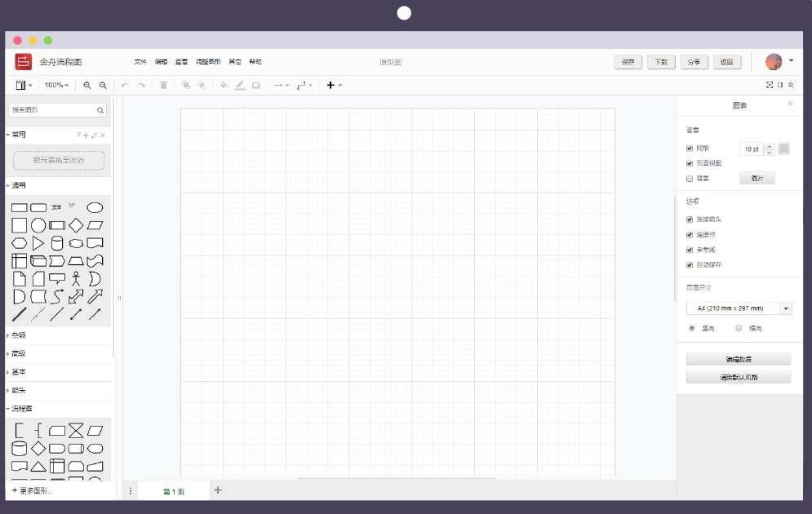Click the grid color swatch
Viewport: 812px width, 514px height.
pyautogui.click(x=783, y=148)
